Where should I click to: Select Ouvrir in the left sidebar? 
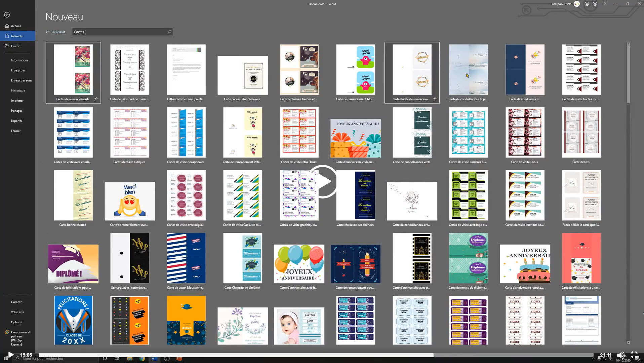(x=15, y=46)
